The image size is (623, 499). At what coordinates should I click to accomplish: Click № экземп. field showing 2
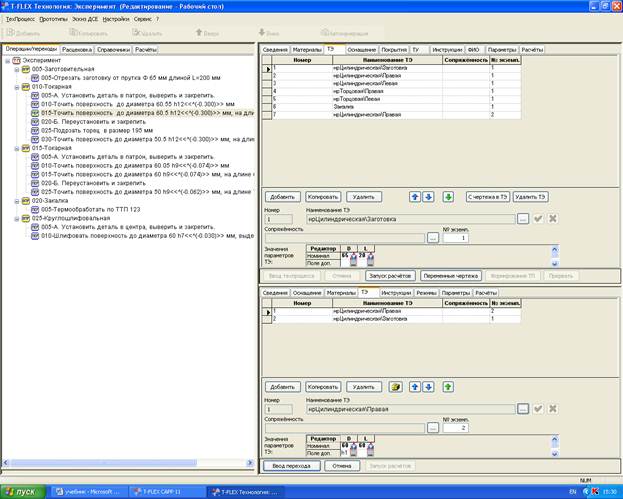456,428
